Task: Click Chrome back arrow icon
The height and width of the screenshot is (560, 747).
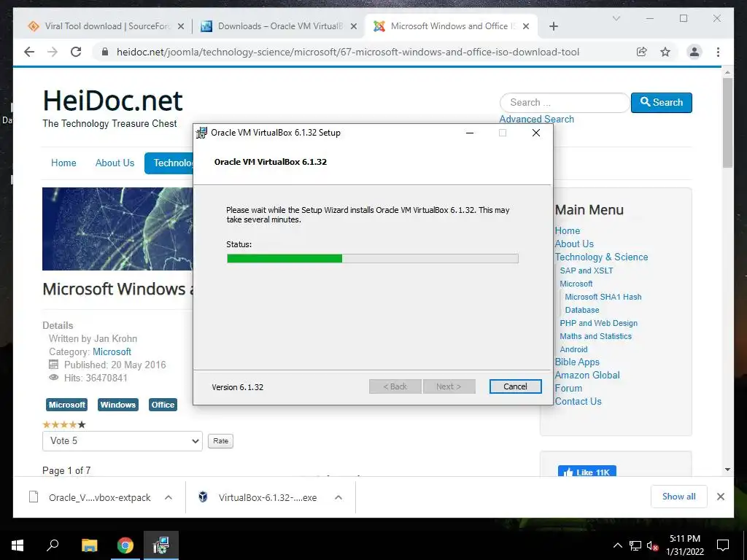Action: pyautogui.click(x=29, y=52)
